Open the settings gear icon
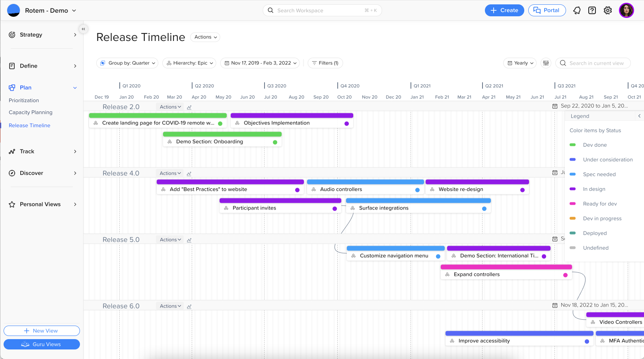The height and width of the screenshot is (359, 644). tap(608, 10)
